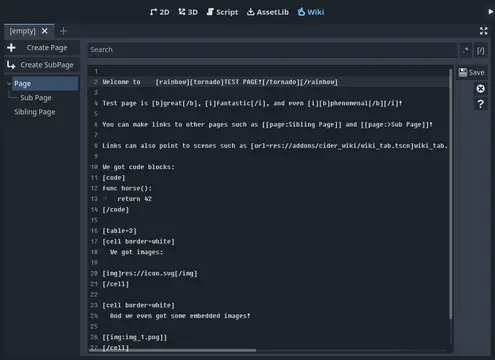495x360 pixels.
Task: Click 'We got code blocks:' line
Action: pyautogui.click(x=138, y=167)
